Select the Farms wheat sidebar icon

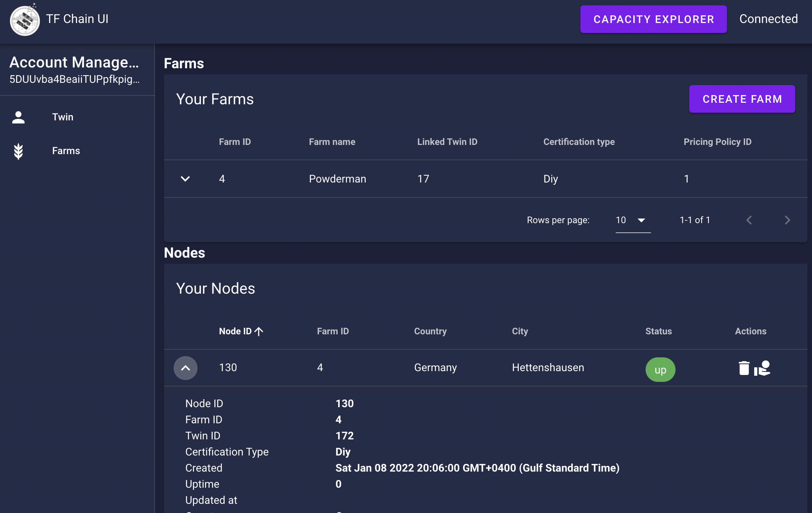click(x=19, y=151)
